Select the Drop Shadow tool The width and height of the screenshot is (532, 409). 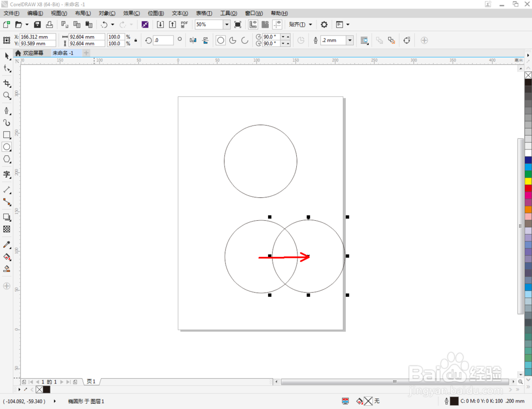click(x=7, y=217)
